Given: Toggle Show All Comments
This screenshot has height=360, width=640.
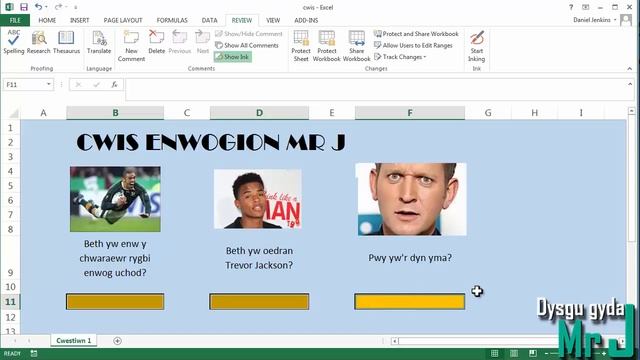Looking at the screenshot, I should [247, 45].
